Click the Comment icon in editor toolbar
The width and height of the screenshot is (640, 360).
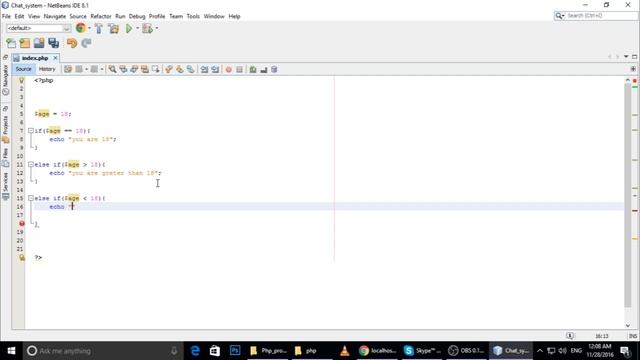click(253, 69)
